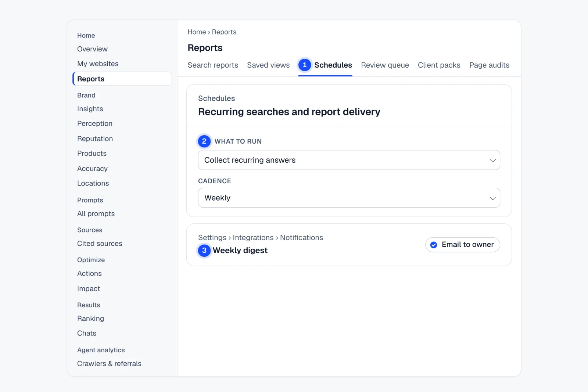This screenshot has width=588, height=392.
Task: Click the Settings › Integrations › Notifications path
Action: (x=261, y=238)
